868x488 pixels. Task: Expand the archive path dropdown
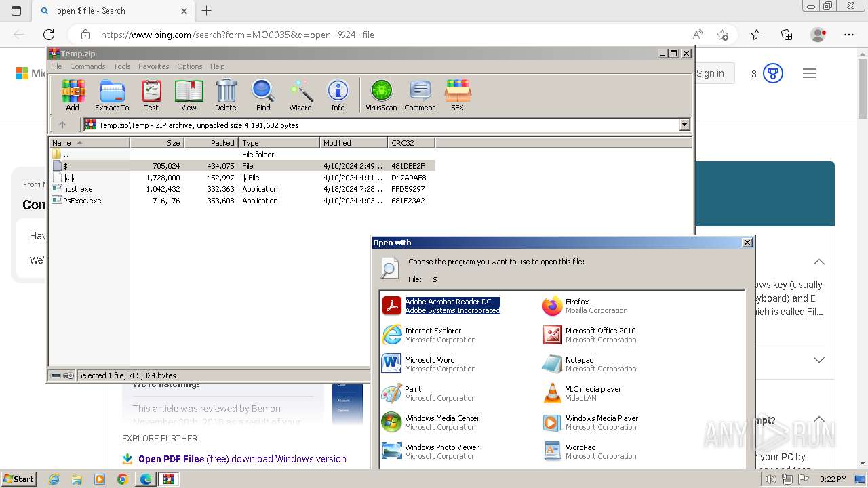pos(684,125)
